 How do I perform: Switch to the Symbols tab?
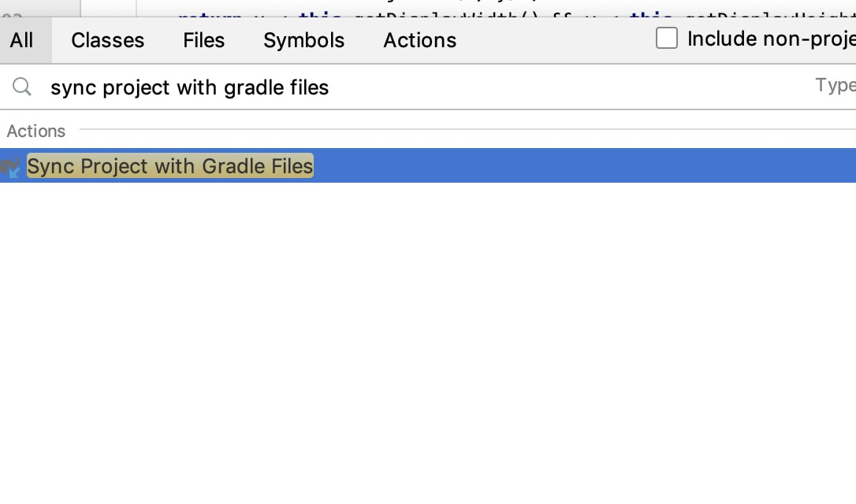pos(303,40)
